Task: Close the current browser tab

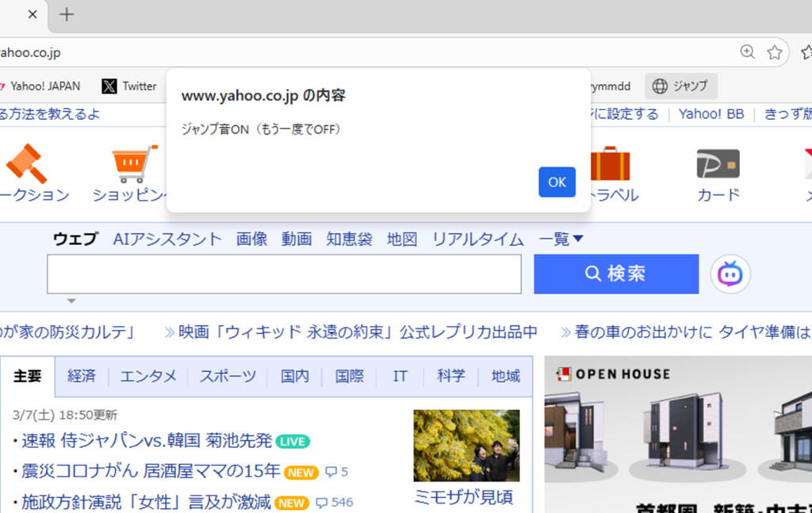Action: [33, 14]
